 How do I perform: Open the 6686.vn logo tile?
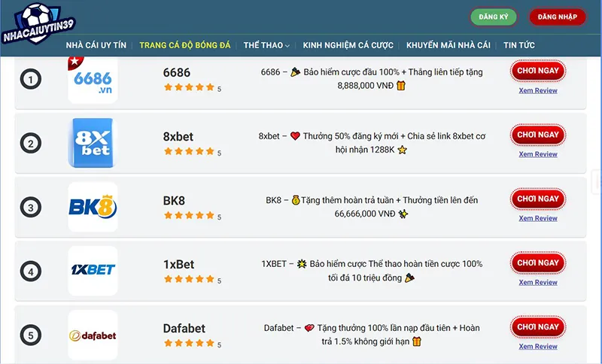(93, 80)
